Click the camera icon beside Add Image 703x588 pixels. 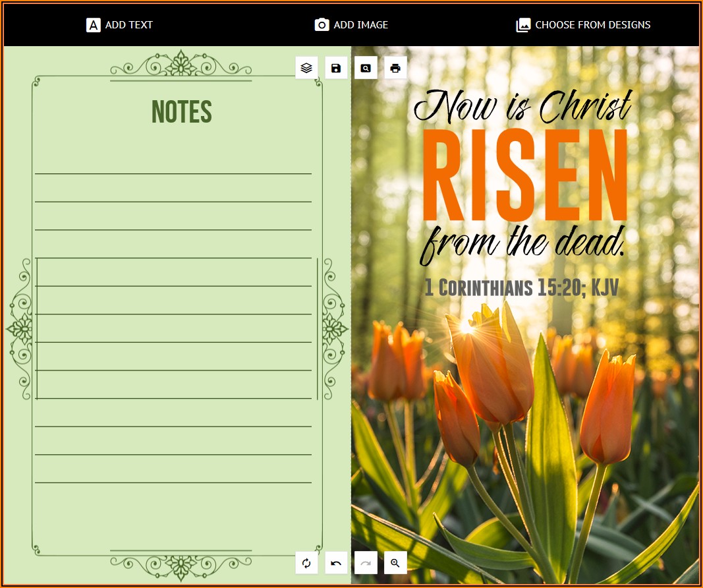(x=322, y=25)
